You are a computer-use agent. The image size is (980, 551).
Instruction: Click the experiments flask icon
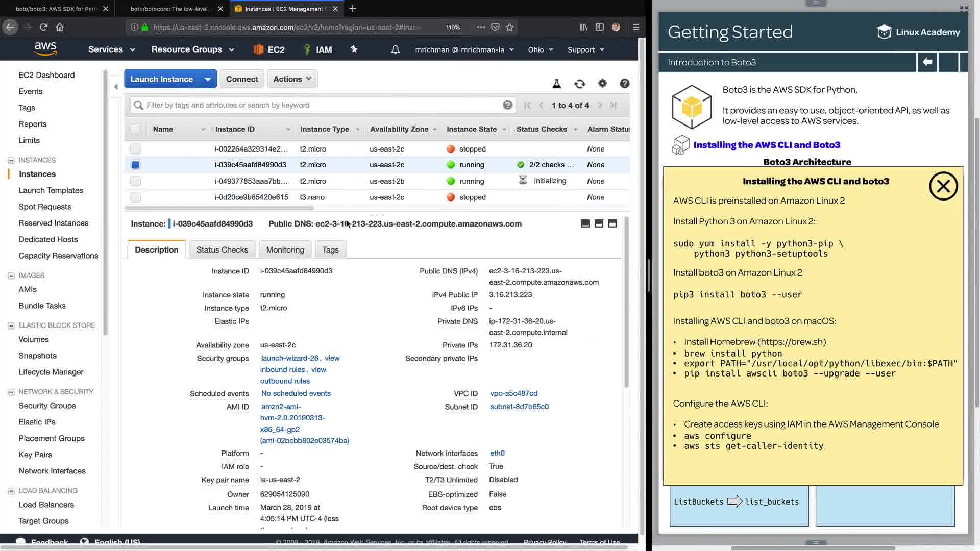click(556, 84)
